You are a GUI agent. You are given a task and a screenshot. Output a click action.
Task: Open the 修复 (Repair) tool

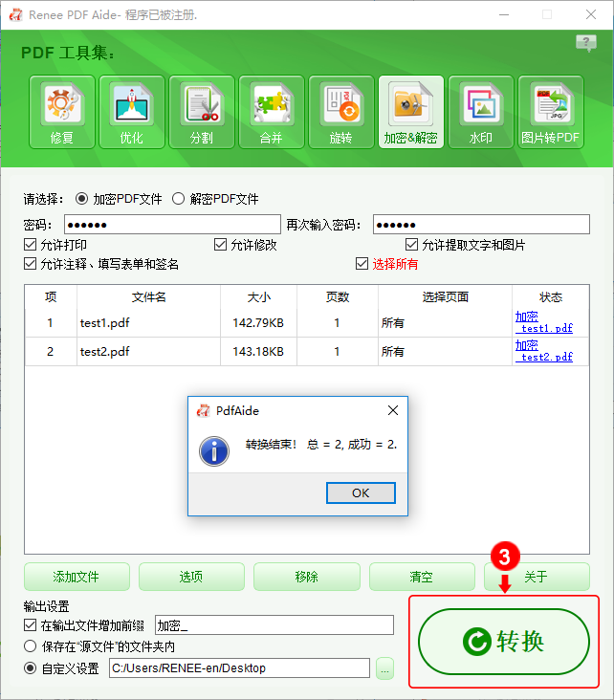[62, 112]
